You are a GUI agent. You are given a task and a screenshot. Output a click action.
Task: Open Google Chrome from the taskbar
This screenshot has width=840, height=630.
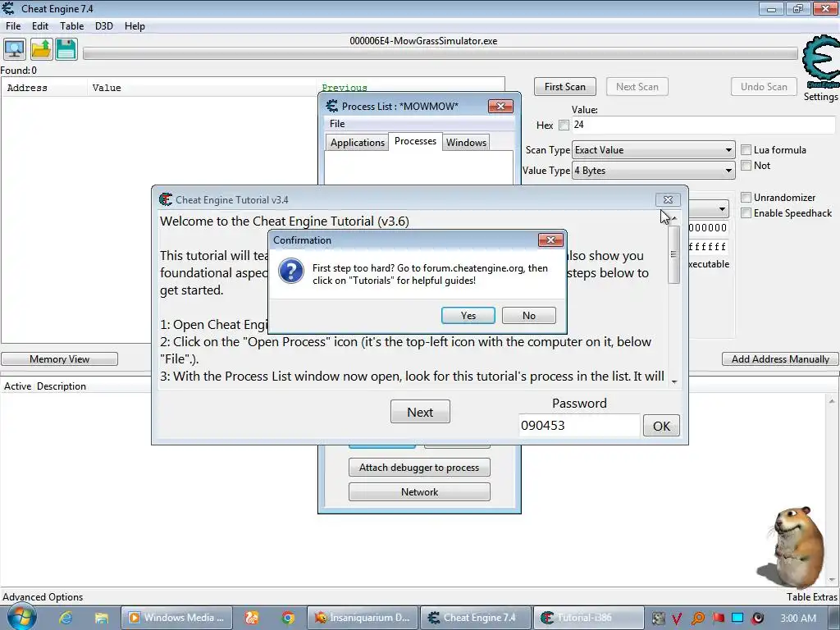(288, 618)
